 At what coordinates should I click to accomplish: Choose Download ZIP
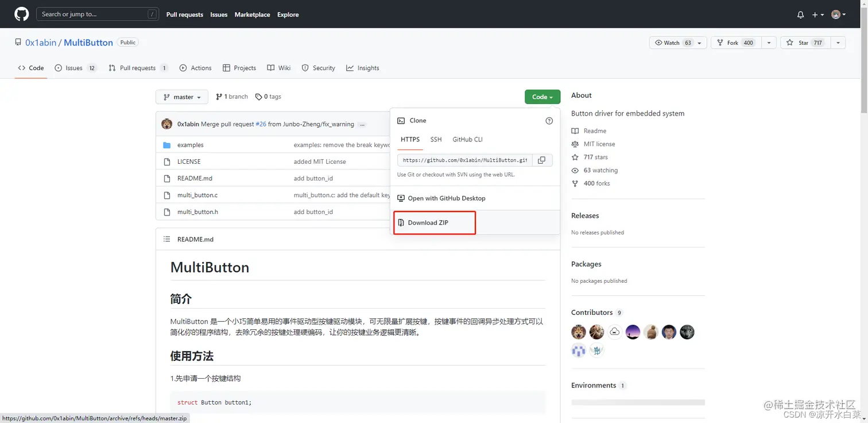(x=475, y=222)
